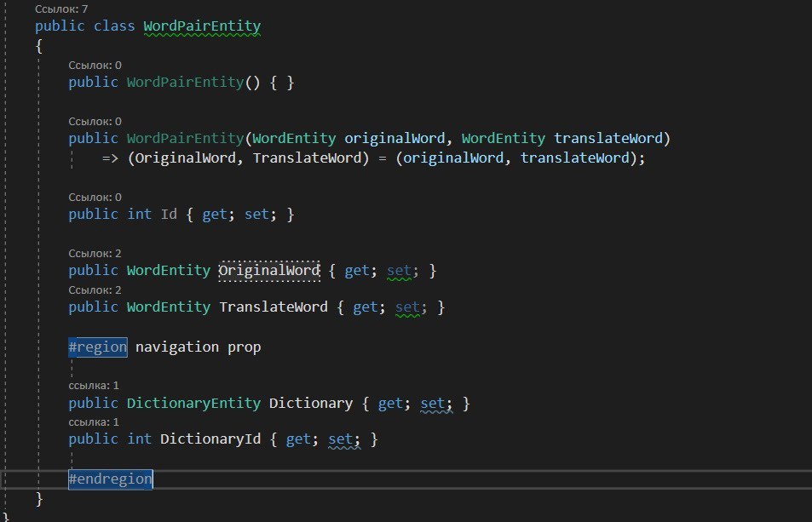
Task: Click the get accessor of OriginalWord property
Action: [357, 271]
